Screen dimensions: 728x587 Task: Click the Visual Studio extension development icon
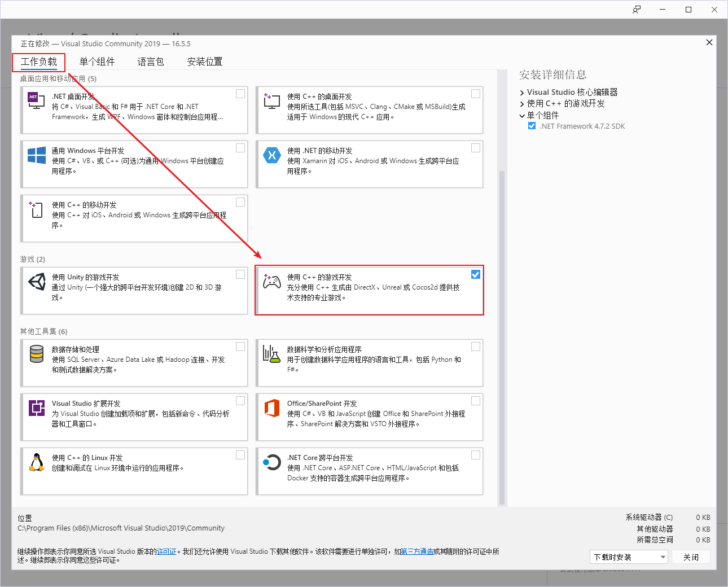click(x=37, y=408)
